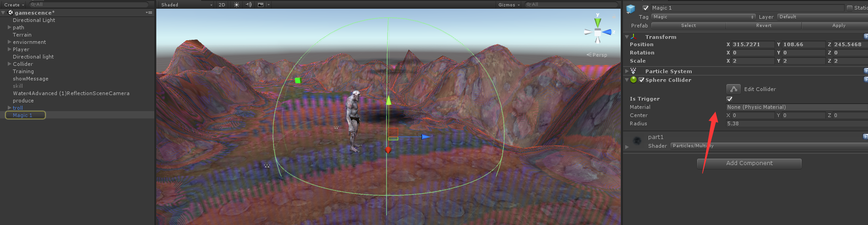Toggle scene lighting sun icon
The width and height of the screenshot is (868, 225).
click(236, 5)
